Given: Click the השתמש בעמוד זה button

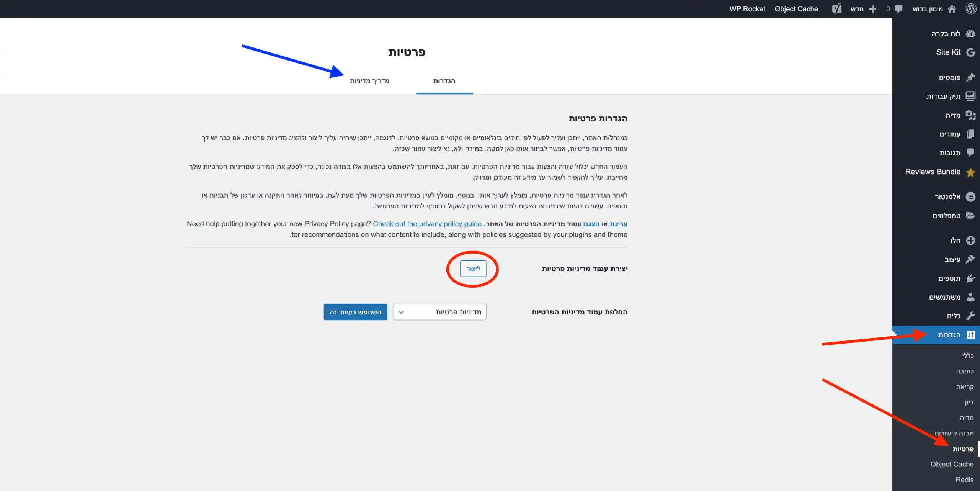Looking at the screenshot, I should (x=355, y=312).
